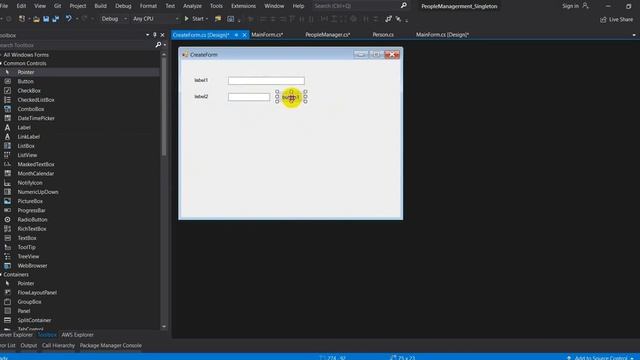Close the Toolbox panel
The image size is (640, 360).
(x=162, y=35)
